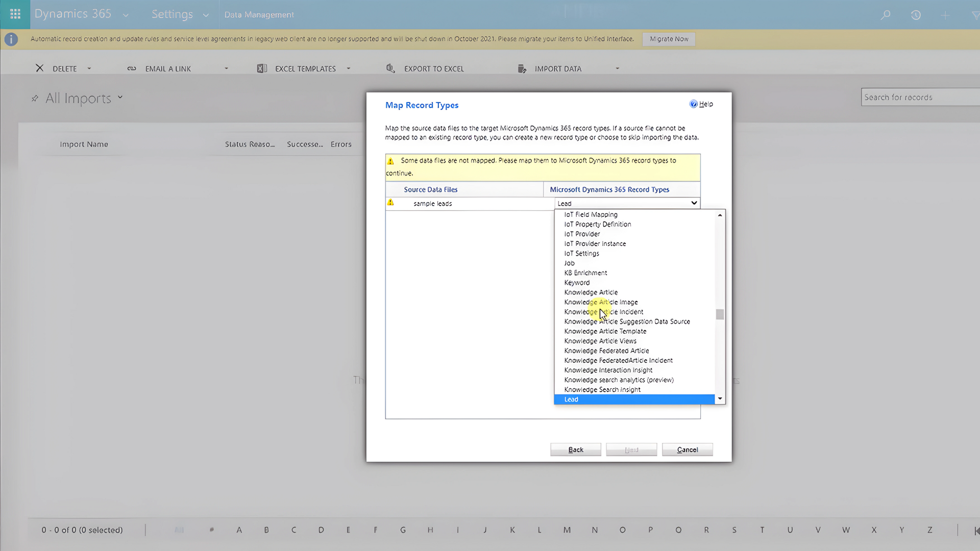
Task: Select Knowledge Article Image option
Action: pos(601,302)
